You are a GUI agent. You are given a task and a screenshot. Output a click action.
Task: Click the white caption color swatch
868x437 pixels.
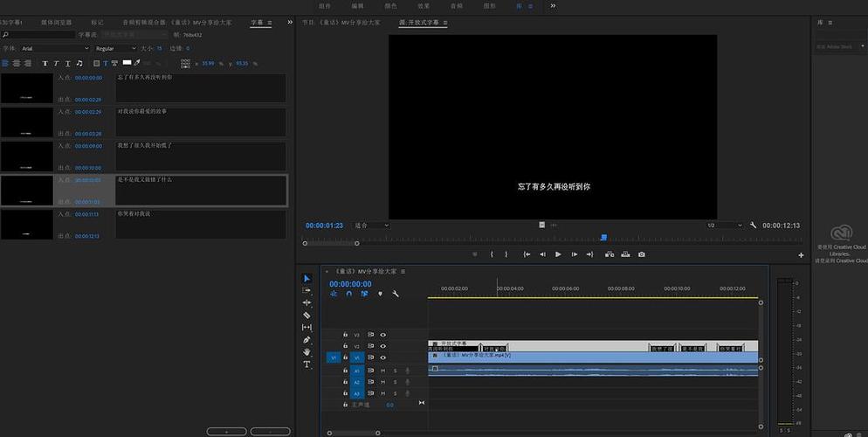coord(127,63)
